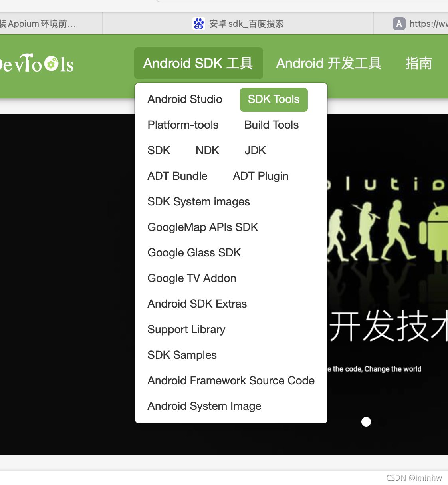The height and width of the screenshot is (485, 448).
Task: Open Google TV Addon
Action: 192,278
